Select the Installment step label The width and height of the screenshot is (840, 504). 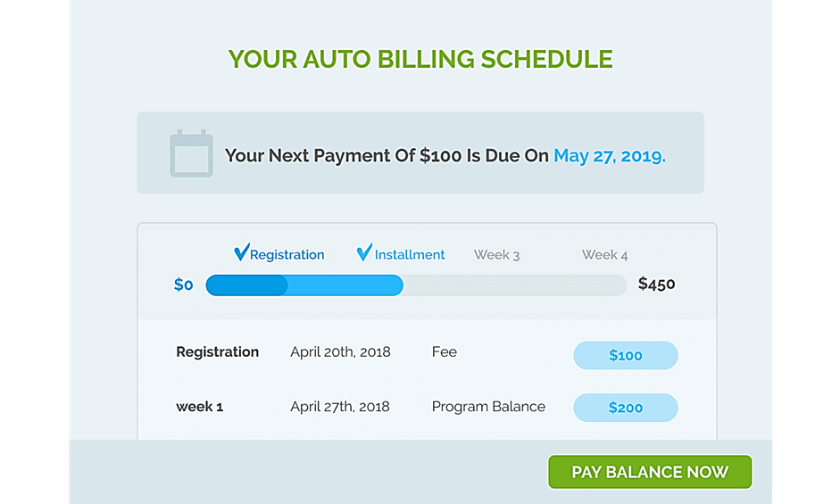[410, 255]
